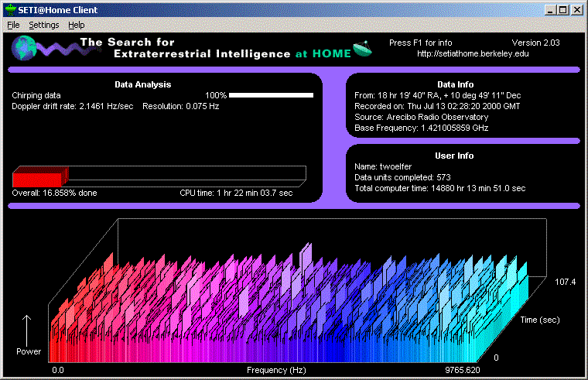The width and height of the screenshot is (588, 380).
Task: Click the red overall progress bar
Action: [x=40, y=177]
